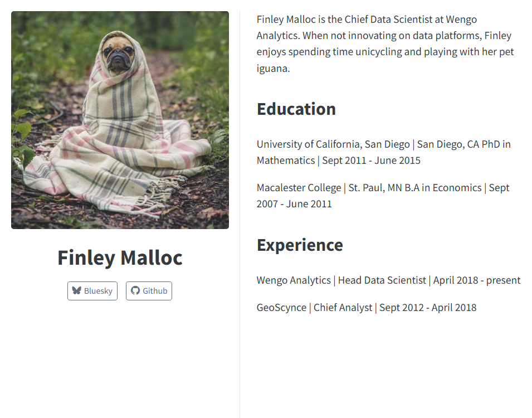Click the vertical divider between columns

(x=240, y=209)
